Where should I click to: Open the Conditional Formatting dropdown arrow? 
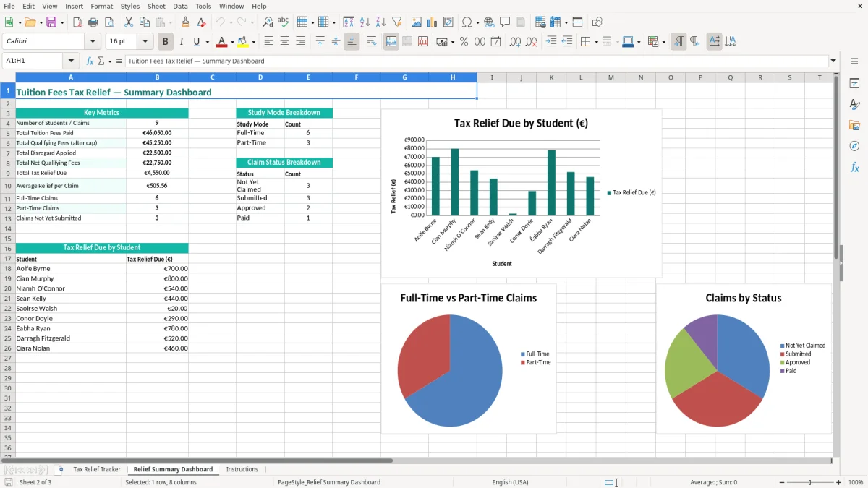[x=663, y=42]
